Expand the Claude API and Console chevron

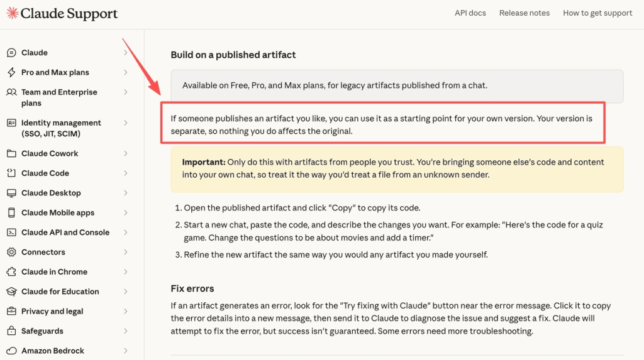click(126, 232)
